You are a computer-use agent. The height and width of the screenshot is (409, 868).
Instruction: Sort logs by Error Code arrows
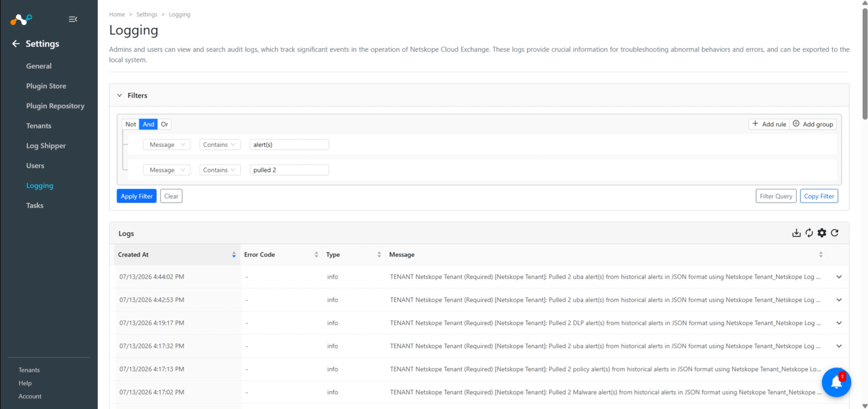pos(316,255)
